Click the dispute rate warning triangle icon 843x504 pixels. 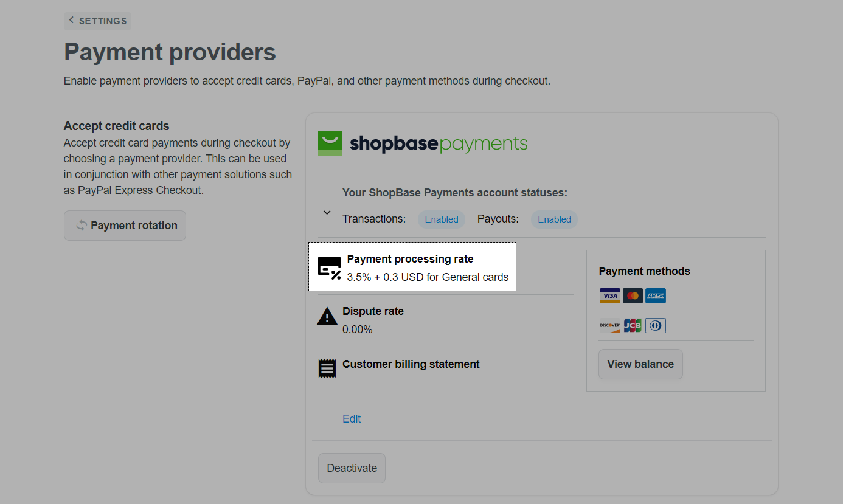coord(327,316)
